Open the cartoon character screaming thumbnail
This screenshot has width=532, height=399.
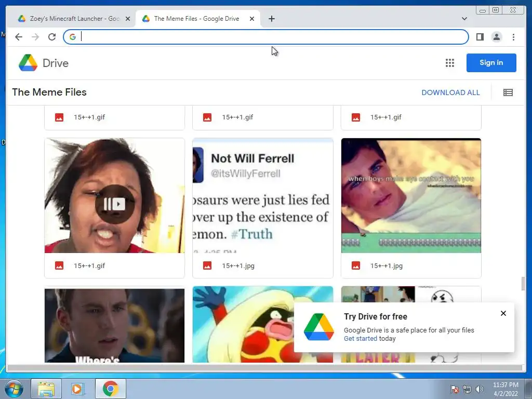(x=243, y=325)
